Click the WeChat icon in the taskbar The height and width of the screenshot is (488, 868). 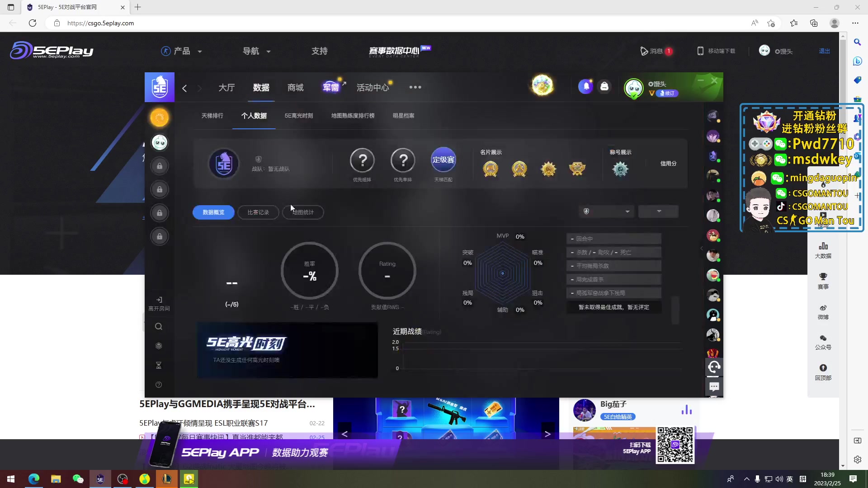[x=78, y=479]
